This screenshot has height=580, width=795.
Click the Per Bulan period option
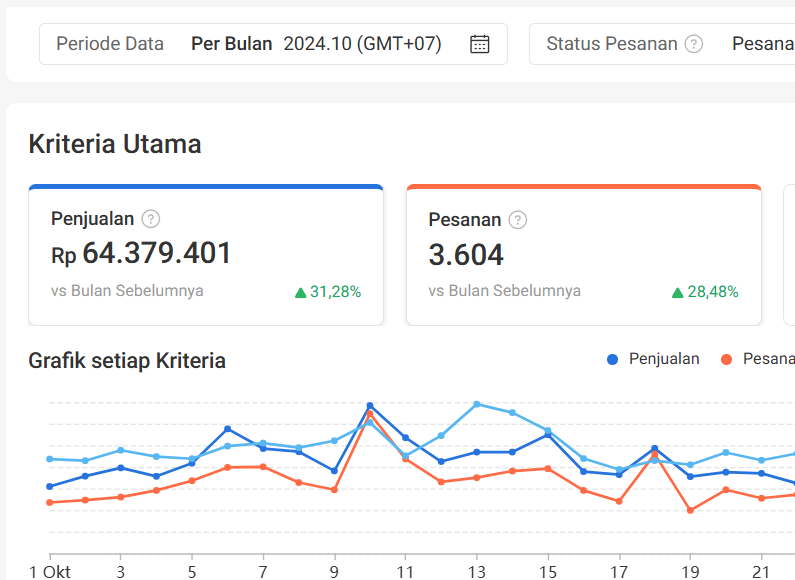(232, 44)
